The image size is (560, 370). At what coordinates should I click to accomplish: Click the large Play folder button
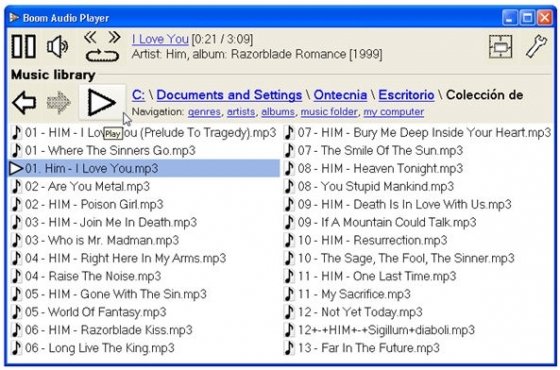click(102, 103)
